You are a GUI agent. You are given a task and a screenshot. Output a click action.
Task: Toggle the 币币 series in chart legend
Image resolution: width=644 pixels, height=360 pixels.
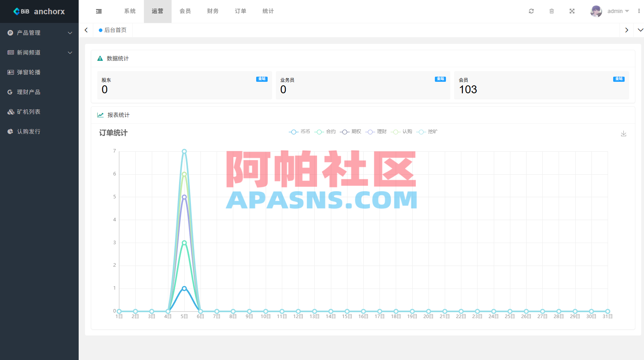pyautogui.click(x=299, y=132)
